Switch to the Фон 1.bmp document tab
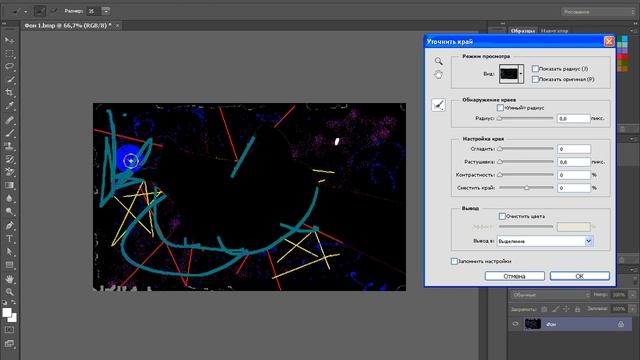The image size is (640, 360). click(x=68, y=25)
